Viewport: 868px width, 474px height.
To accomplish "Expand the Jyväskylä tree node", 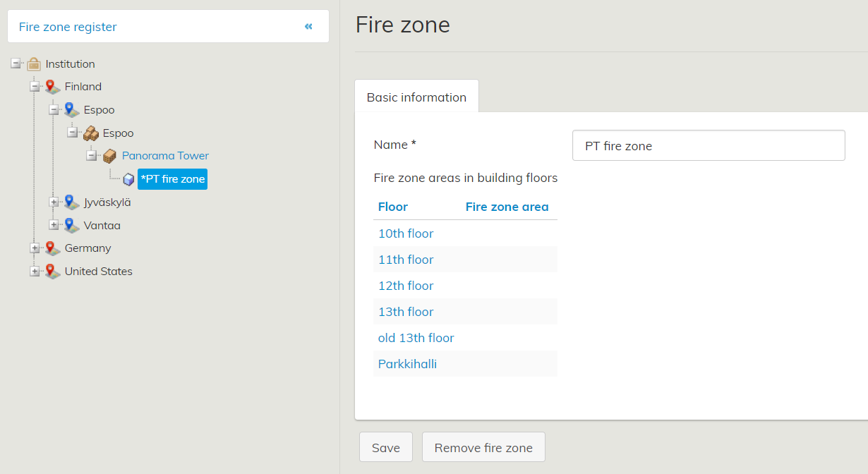I will (54, 202).
